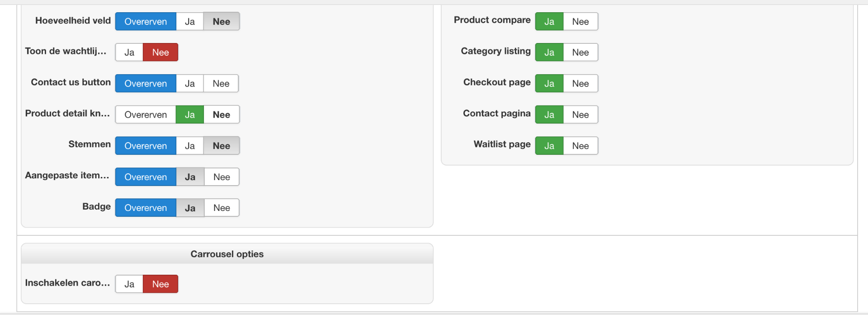Set Badge to Nee

click(222, 208)
